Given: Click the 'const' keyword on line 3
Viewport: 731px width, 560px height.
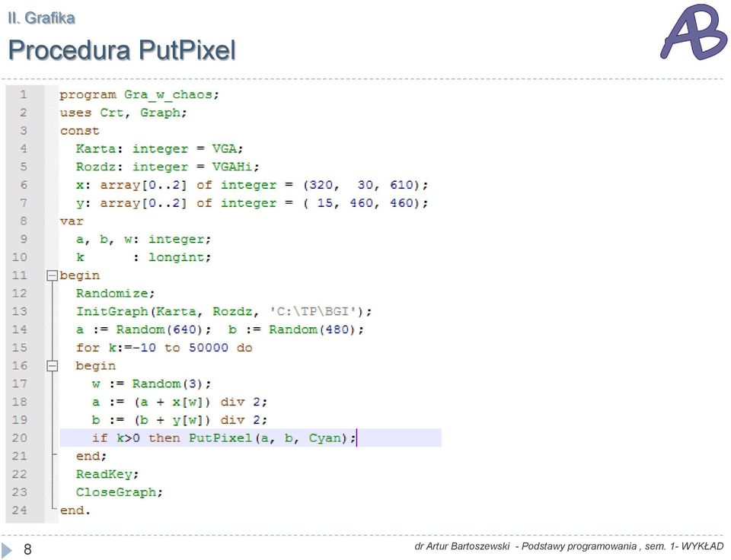Looking at the screenshot, I should [79, 131].
